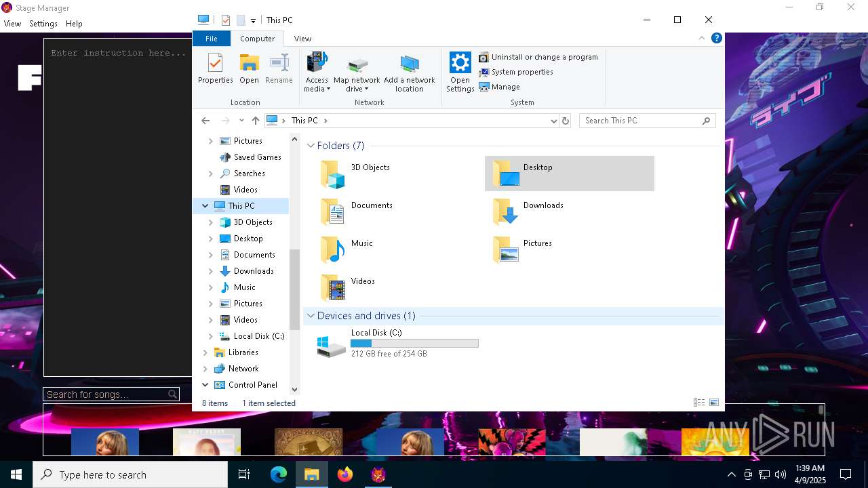Collapse the Devices and drives group
868x488 pixels.
(311, 316)
